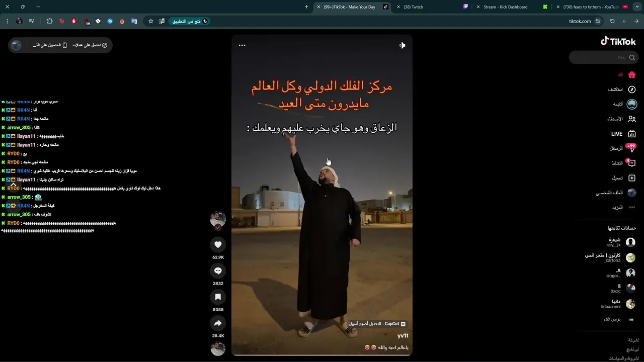Viewport: 644px width, 362px height.
Task: Click 'فتح في التطبيق' open in app button
Action: tap(190, 21)
